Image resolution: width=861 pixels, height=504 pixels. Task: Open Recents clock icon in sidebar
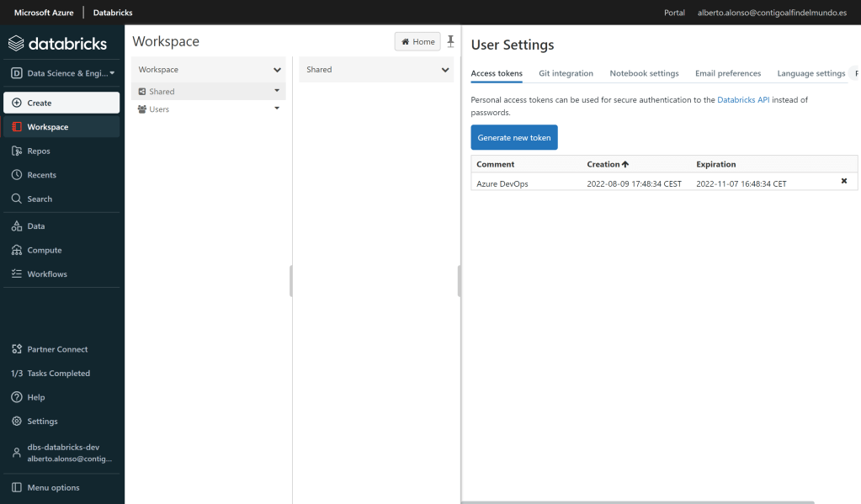[17, 175]
